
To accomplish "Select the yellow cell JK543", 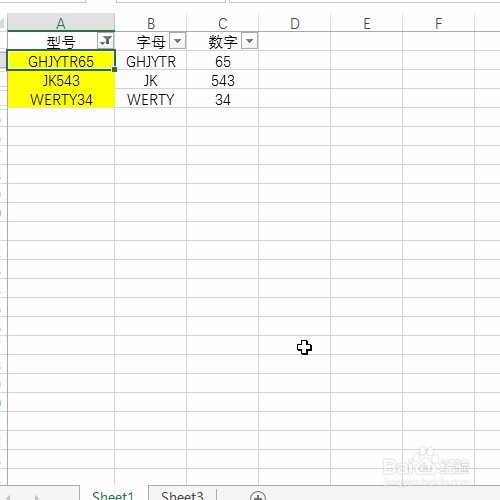I will (61, 79).
